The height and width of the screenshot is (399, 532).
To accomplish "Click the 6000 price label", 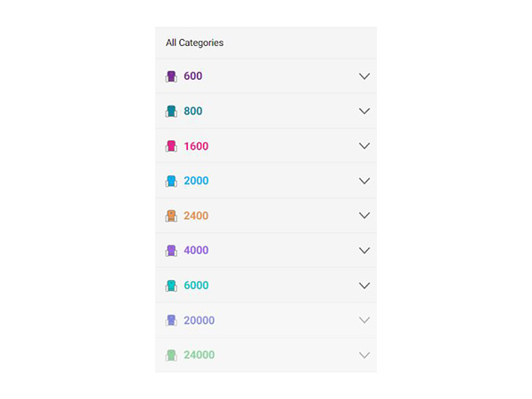I will [x=196, y=286].
